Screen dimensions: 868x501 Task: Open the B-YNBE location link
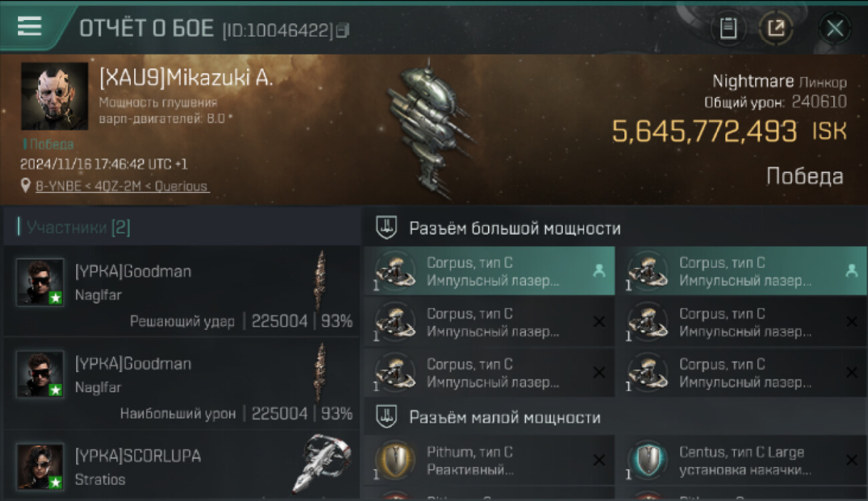point(122,186)
